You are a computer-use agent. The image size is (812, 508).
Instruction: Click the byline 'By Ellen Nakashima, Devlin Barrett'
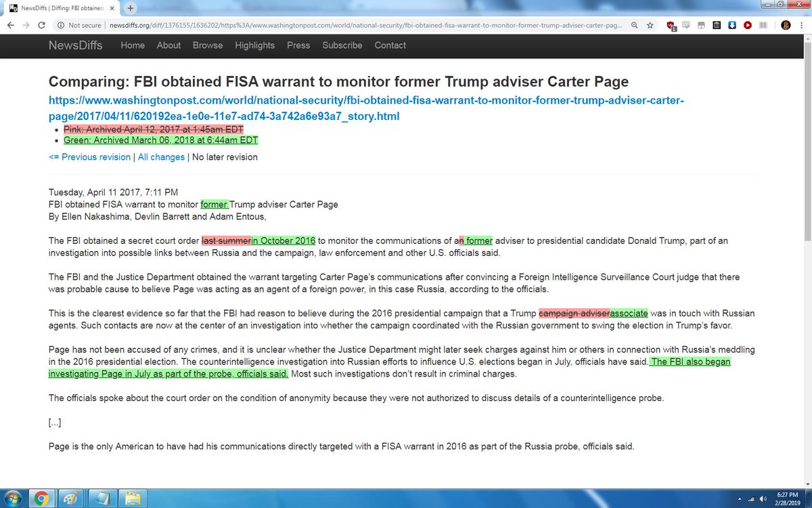[x=158, y=217]
